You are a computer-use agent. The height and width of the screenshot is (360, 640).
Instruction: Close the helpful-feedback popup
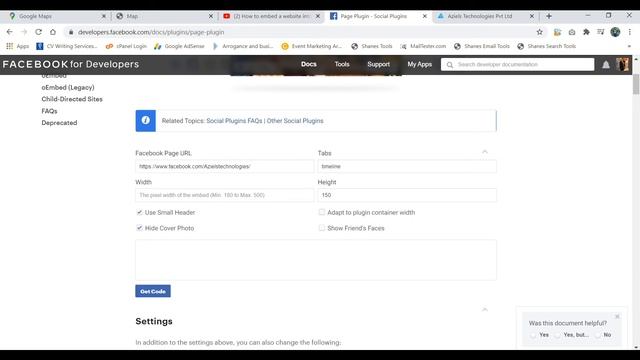[x=617, y=316]
